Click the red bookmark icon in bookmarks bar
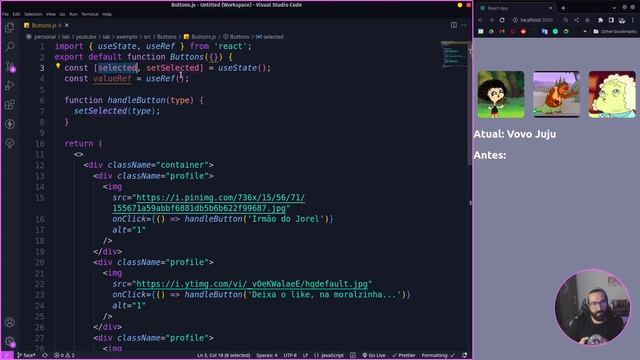640x360 pixels. [523, 31]
